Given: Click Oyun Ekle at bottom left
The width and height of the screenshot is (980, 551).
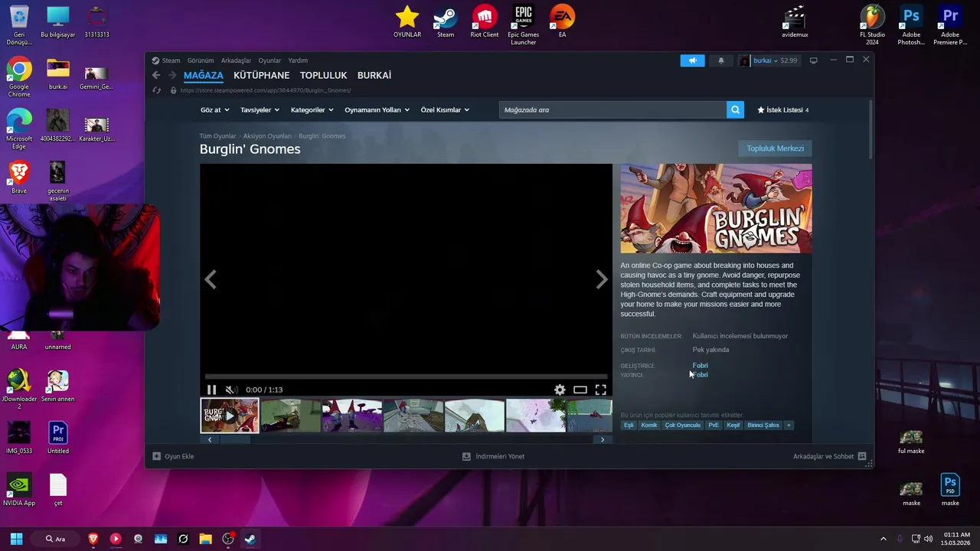Looking at the screenshot, I should pyautogui.click(x=173, y=456).
